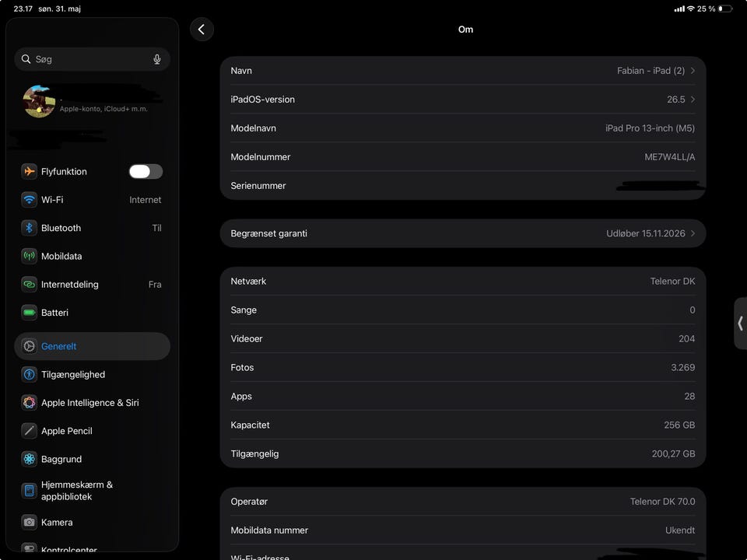Select the Mobildata antenna icon
The image size is (747, 560).
(x=29, y=256)
